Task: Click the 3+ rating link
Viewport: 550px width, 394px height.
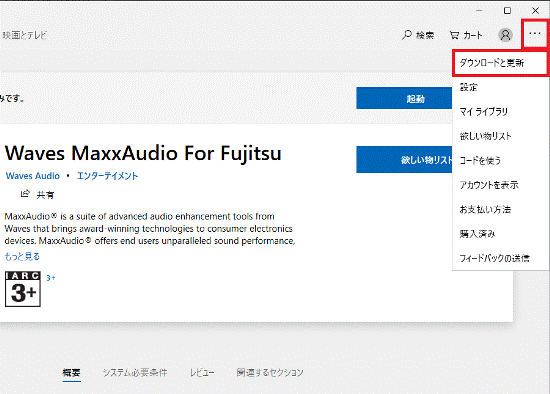Action: click(51, 278)
